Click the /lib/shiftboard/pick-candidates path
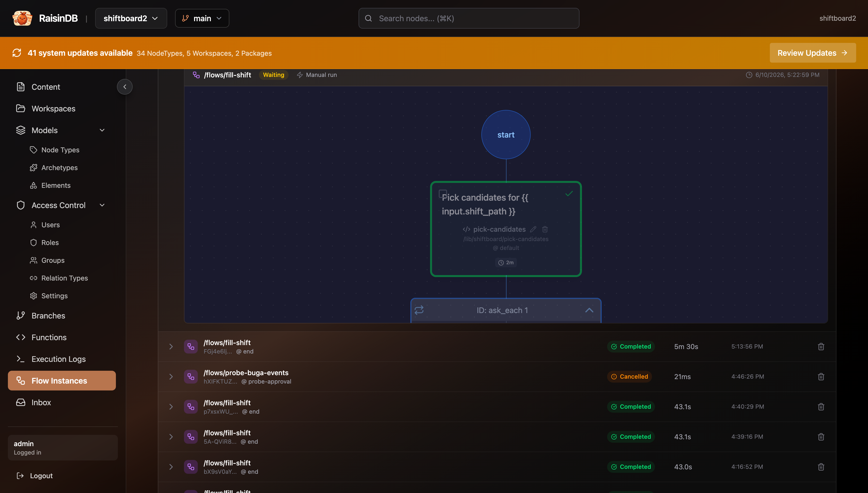 506,239
